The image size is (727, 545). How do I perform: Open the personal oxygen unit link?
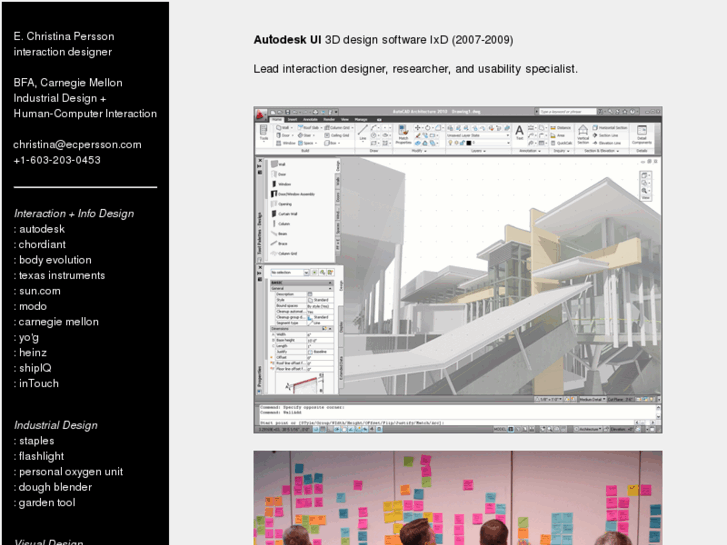[71, 472]
